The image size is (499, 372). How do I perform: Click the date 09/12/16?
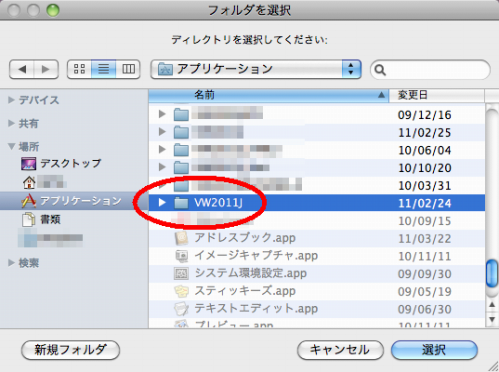coord(425,115)
